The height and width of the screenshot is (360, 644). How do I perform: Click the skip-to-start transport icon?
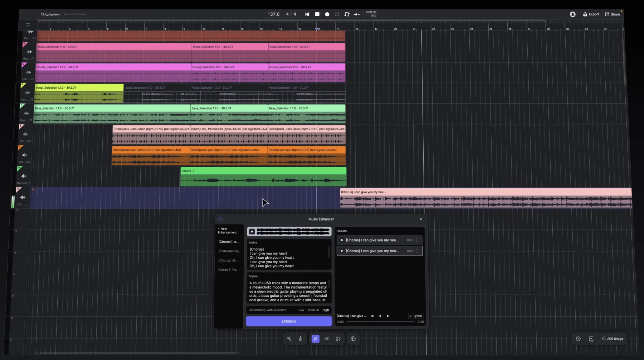[x=307, y=14]
